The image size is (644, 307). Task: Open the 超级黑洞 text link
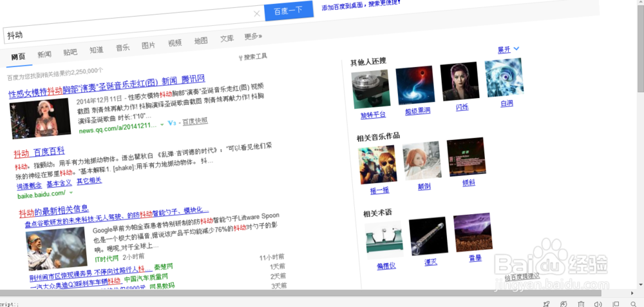418,111
